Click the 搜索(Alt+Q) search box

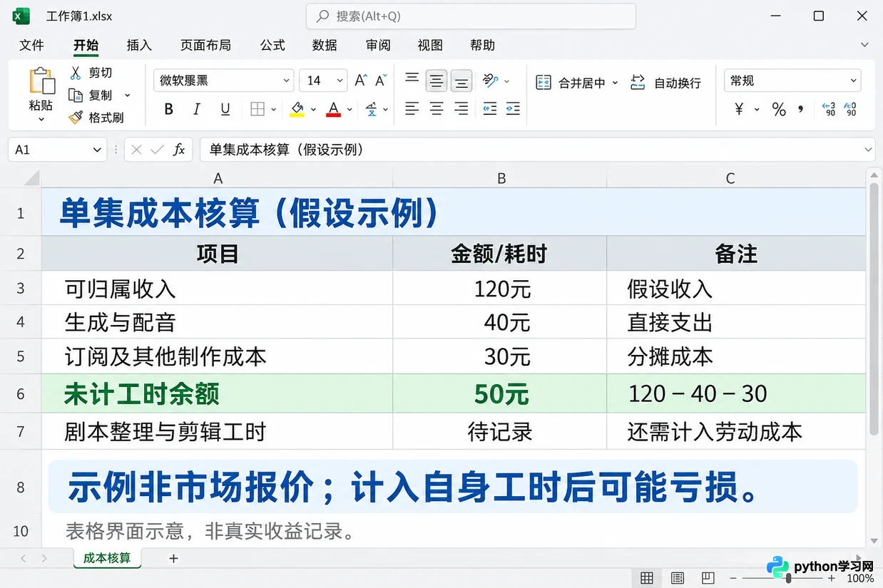pos(471,16)
